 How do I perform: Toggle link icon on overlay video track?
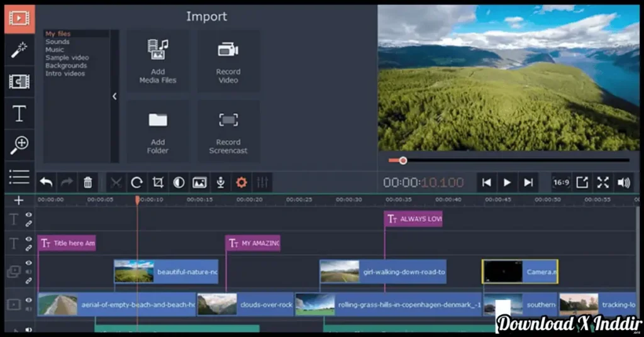28,281
